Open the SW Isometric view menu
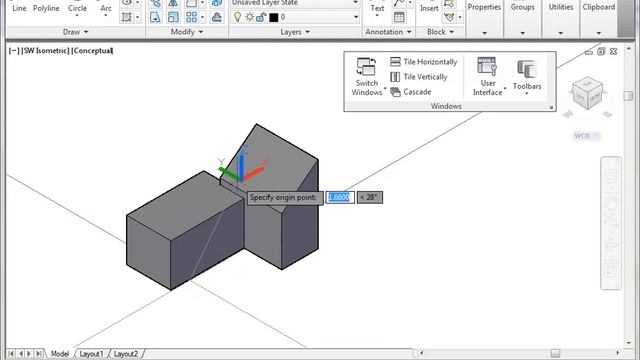The width and height of the screenshot is (640, 360). tap(45, 51)
